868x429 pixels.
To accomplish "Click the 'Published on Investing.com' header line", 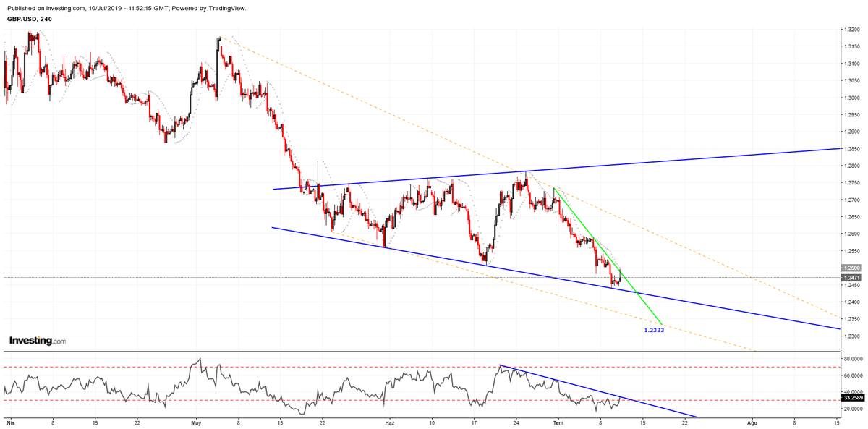I will [127, 8].
